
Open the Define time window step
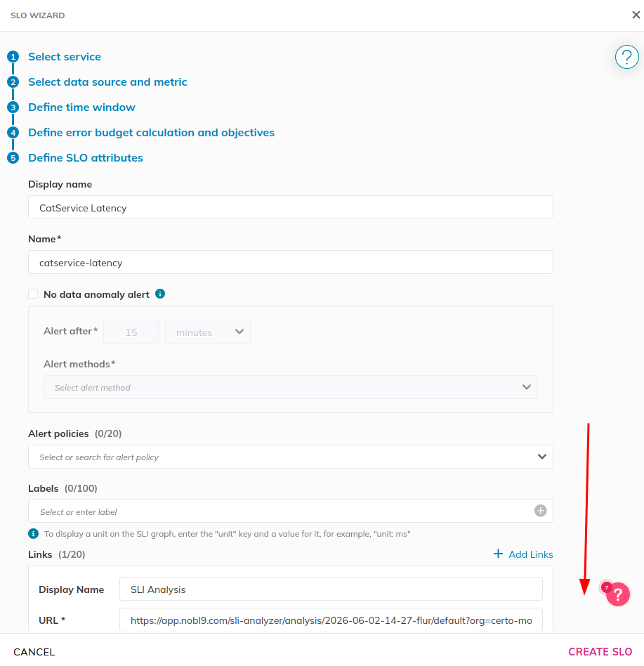(x=81, y=107)
